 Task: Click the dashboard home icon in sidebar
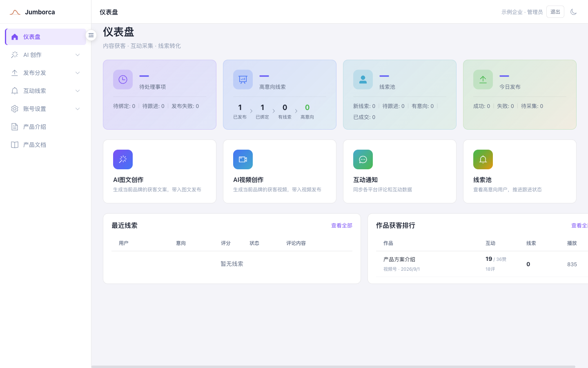[15, 37]
